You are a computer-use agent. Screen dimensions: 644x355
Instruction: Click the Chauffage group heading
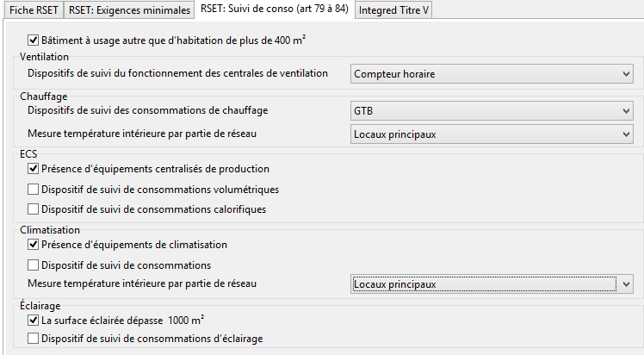pyautogui.click(x=44, y=97)
